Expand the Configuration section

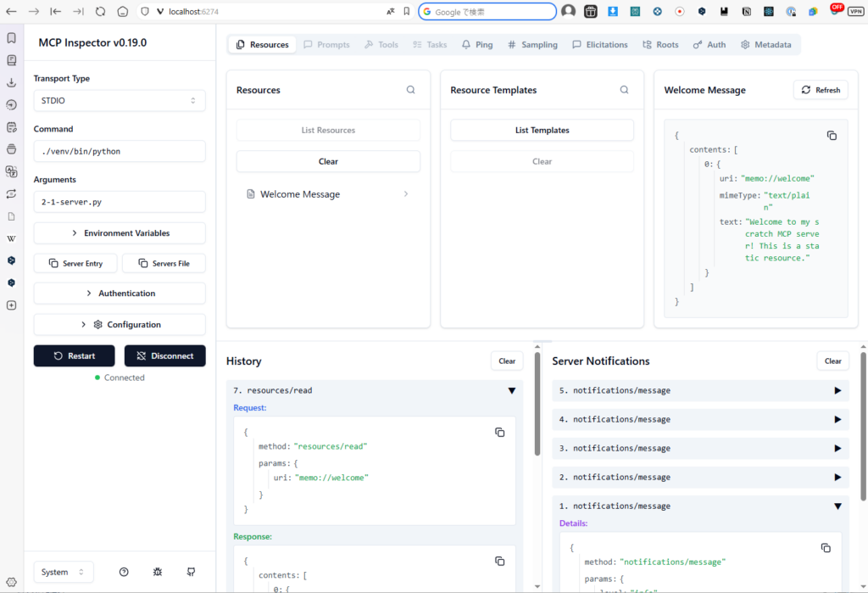click(120, 325)
